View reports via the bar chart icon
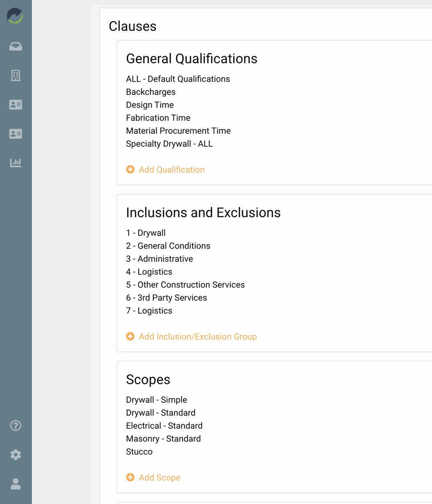 [x=15, y=162]
